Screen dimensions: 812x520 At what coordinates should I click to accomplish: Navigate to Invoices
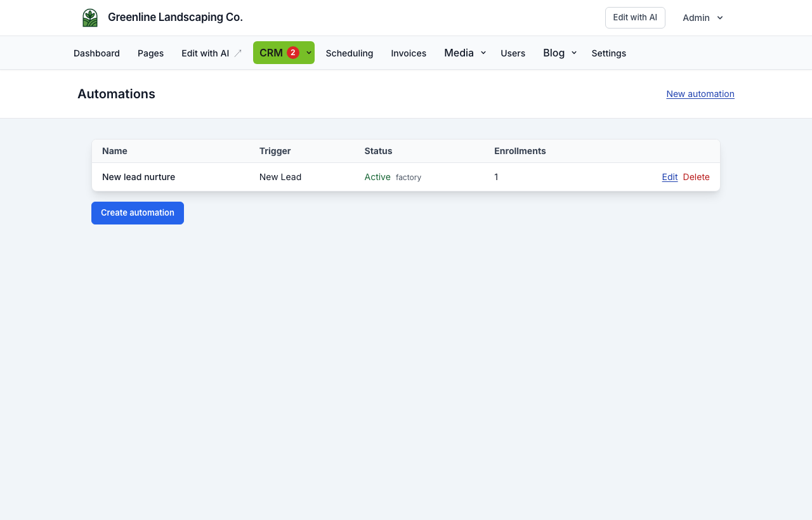pyautogui.click(x=409, y=53)
